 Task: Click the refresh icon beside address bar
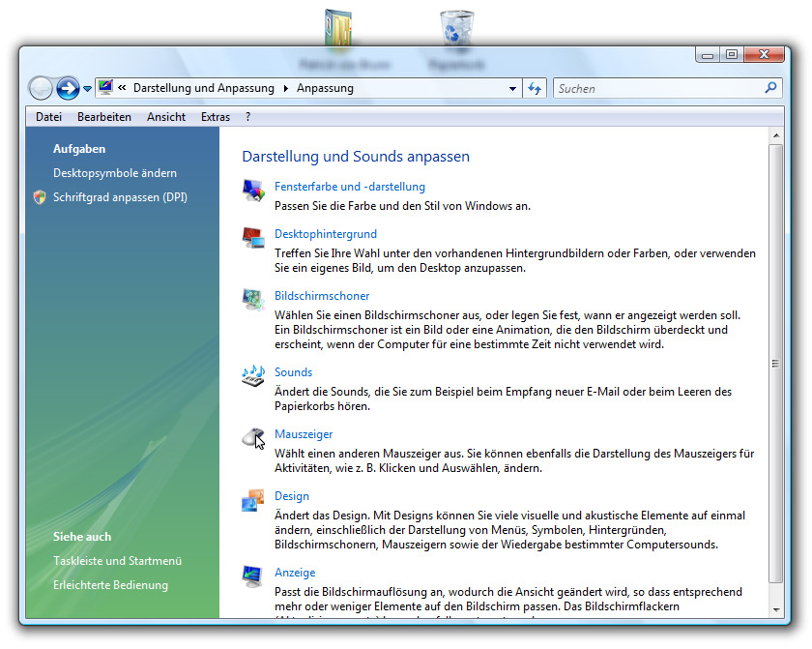pyautogui.click(x=535, y=88)
